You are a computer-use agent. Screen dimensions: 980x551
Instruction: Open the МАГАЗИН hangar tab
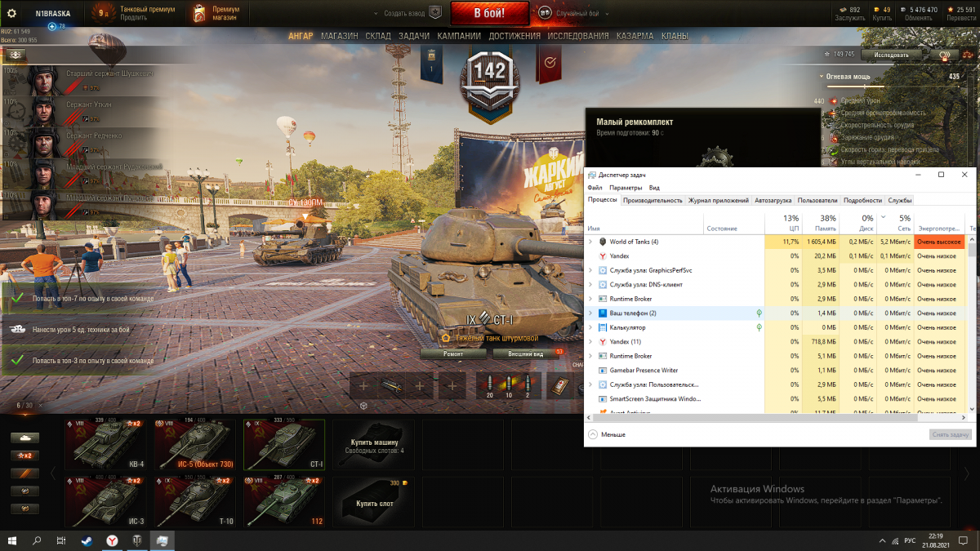[340, 36]
